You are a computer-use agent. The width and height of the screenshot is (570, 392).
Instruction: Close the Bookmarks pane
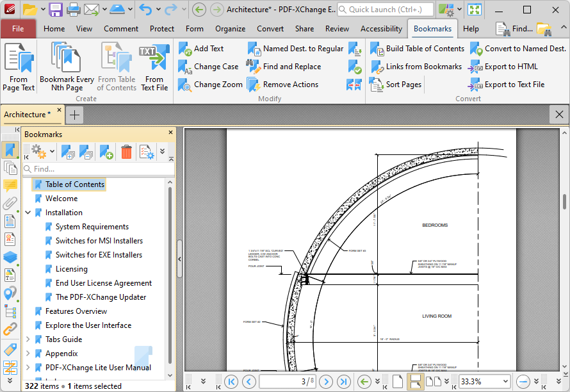click(170, 133)
